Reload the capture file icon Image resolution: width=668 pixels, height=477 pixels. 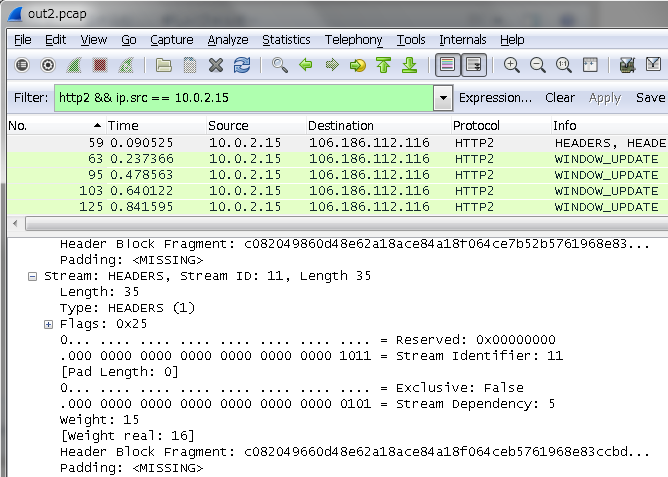242,65
